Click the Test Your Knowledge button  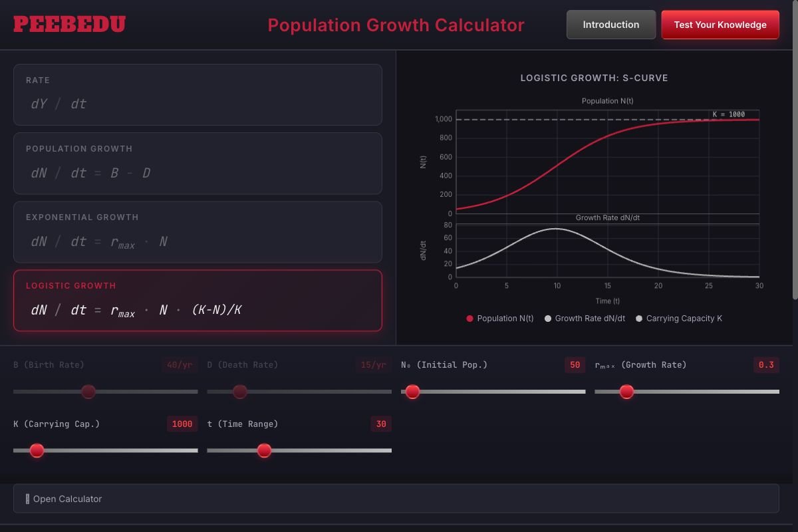pyautogui.click(x=720, y=24)
